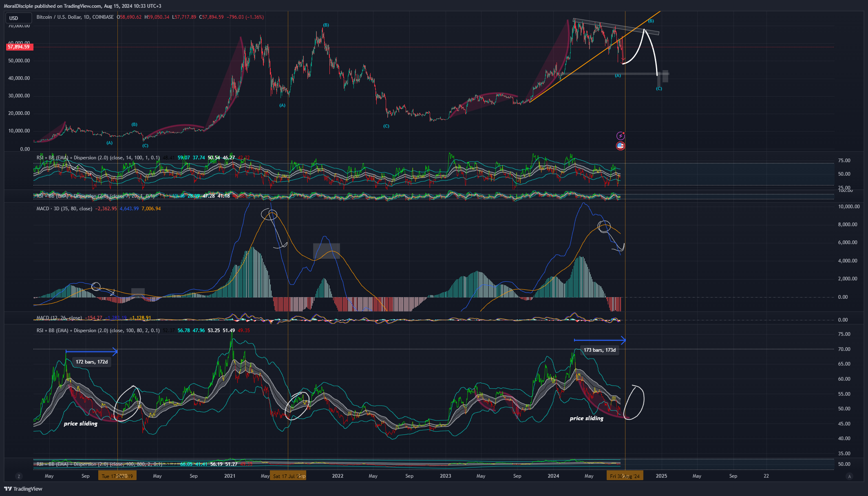
Task: Click the Bitcoin / U.S. Dollar symbol title
Action: click(75, 17)
